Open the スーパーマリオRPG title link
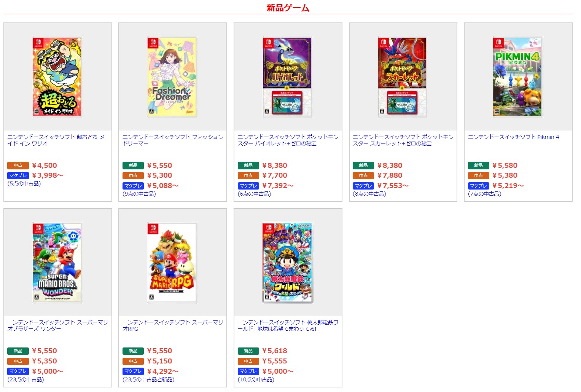Viewport: 581px width, 392px height. tap(173, 325)
